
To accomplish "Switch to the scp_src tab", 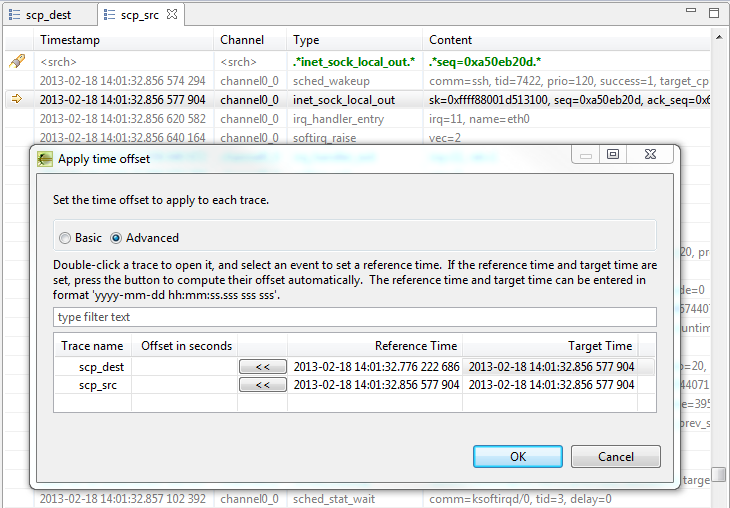I will pos(139,15).
